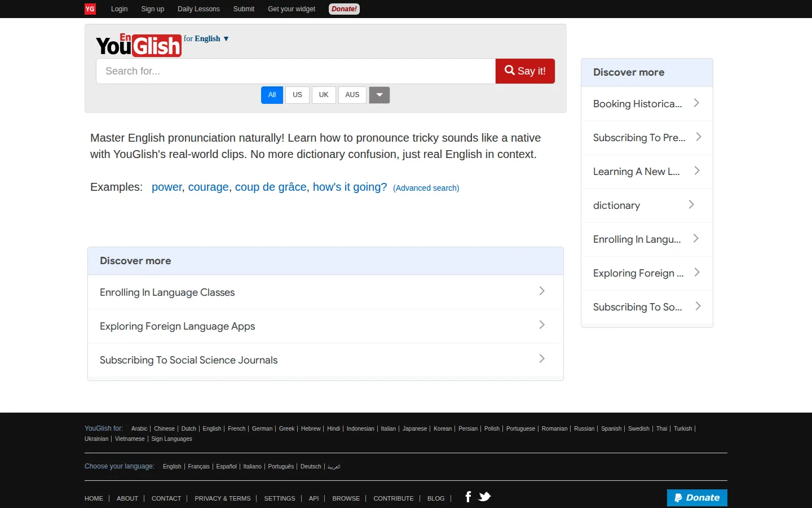Screen dimensions: 812x508
Task: Click the red YG logo icon
Action: [90, 9]
